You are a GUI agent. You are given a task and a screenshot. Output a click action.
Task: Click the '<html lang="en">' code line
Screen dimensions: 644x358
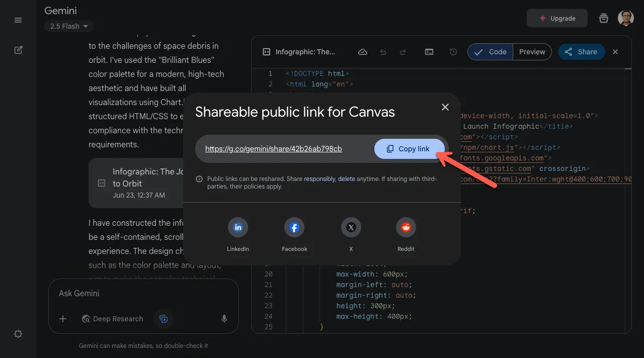tap(319, 84)
